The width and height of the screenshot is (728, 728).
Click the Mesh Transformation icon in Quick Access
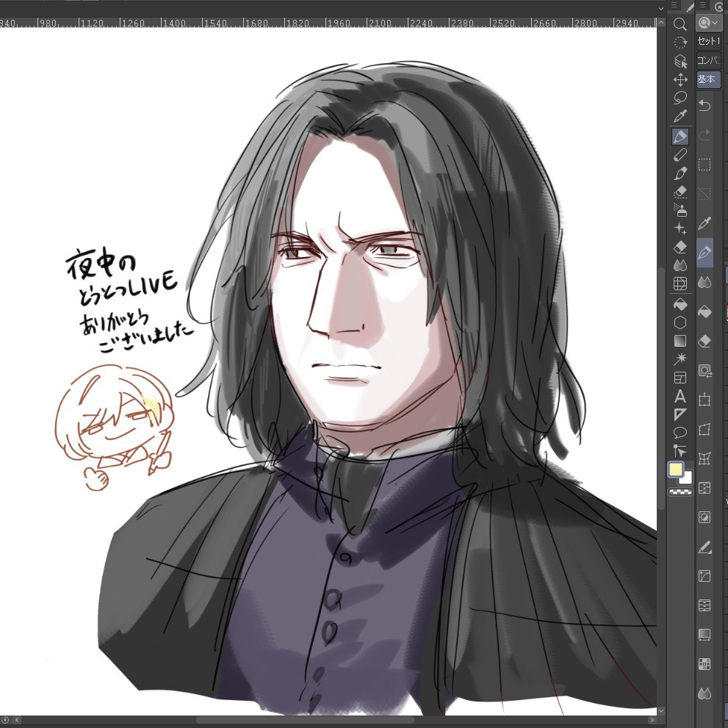[704, 458]
